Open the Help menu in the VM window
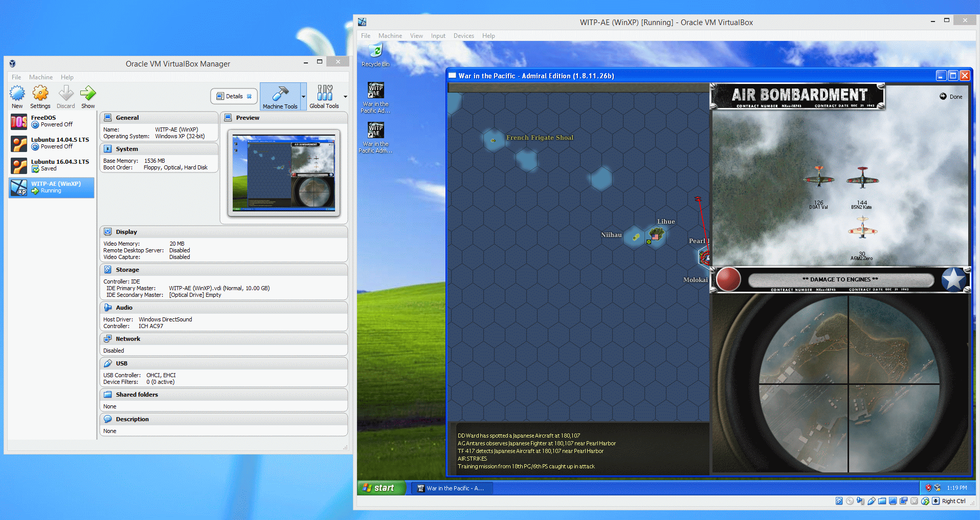This screenshot has width=980, height=520. click(488, 36)
